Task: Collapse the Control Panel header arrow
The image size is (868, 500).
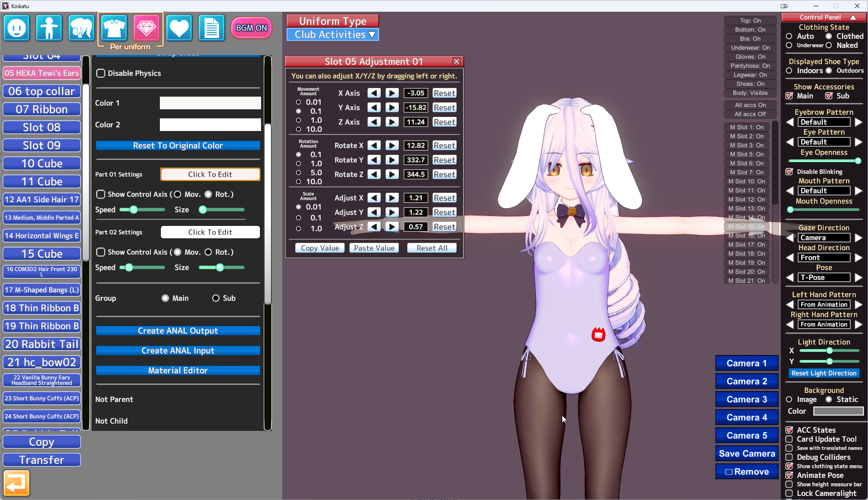Action: click(x=853, y=17)
